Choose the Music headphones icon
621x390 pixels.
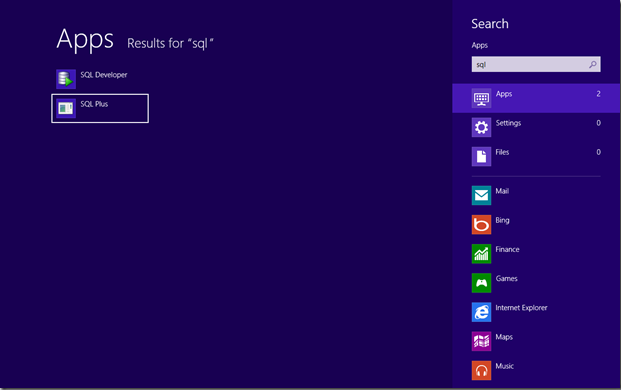481,371
